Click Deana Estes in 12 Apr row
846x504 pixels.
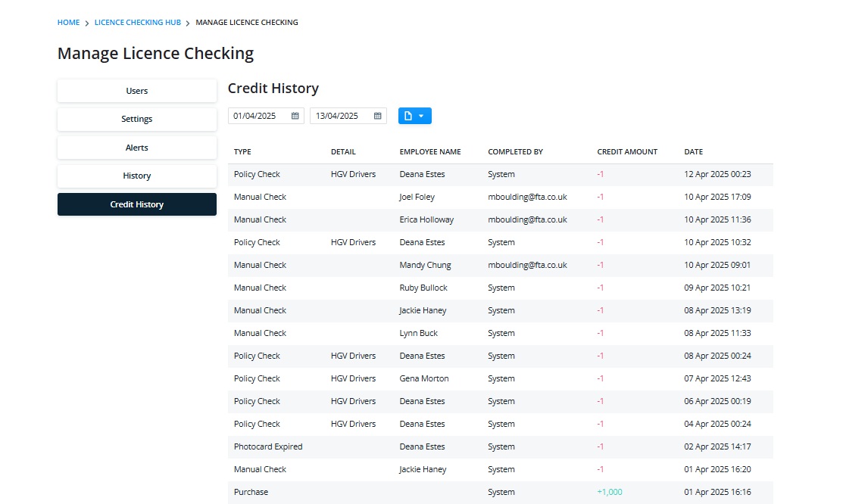(423, 175)
